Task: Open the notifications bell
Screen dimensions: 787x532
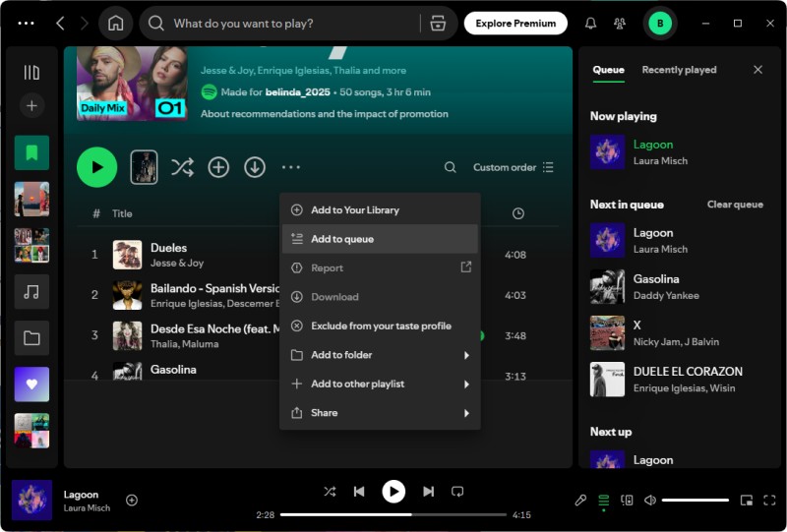Action: (x=591, y=23)
